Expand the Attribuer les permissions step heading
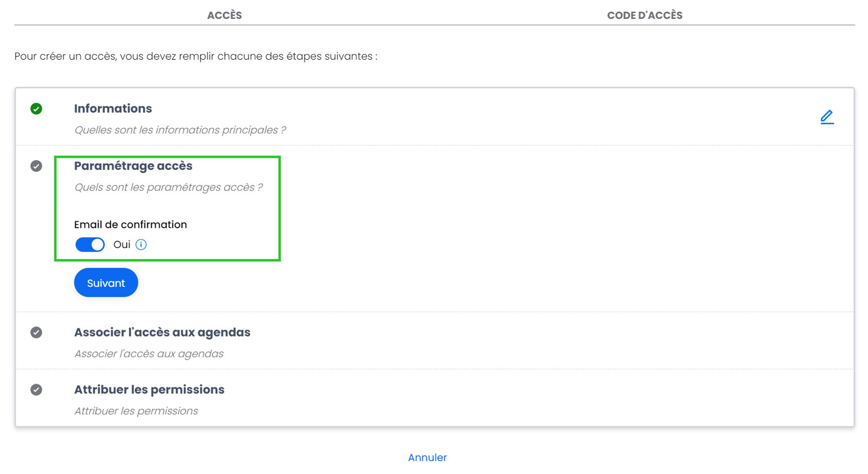This screenshot has width=868, height=474. (149, 390)
